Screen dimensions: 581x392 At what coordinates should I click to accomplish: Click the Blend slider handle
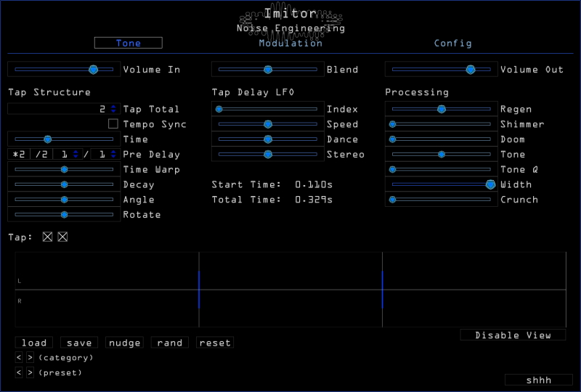(x=268, y=69)
